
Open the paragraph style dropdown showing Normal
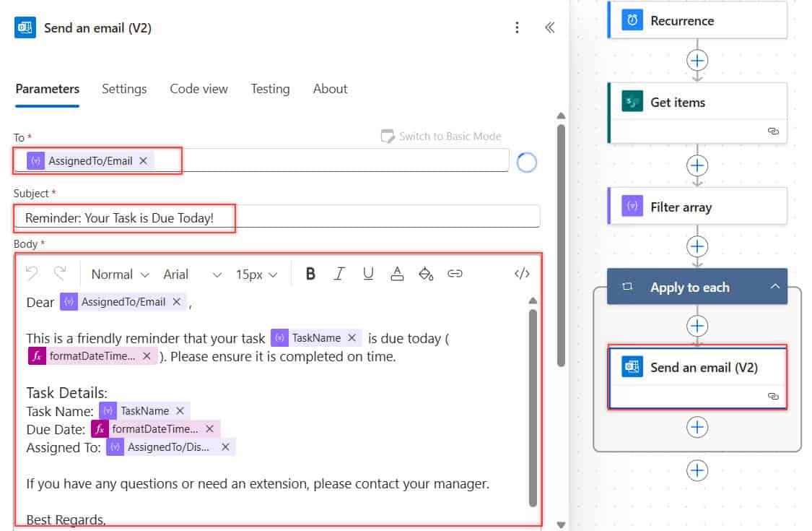(x=119, y=274)
